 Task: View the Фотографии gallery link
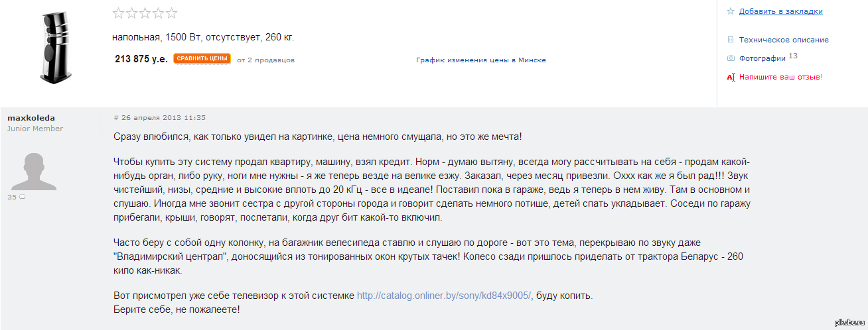click(x=762, y=58)
